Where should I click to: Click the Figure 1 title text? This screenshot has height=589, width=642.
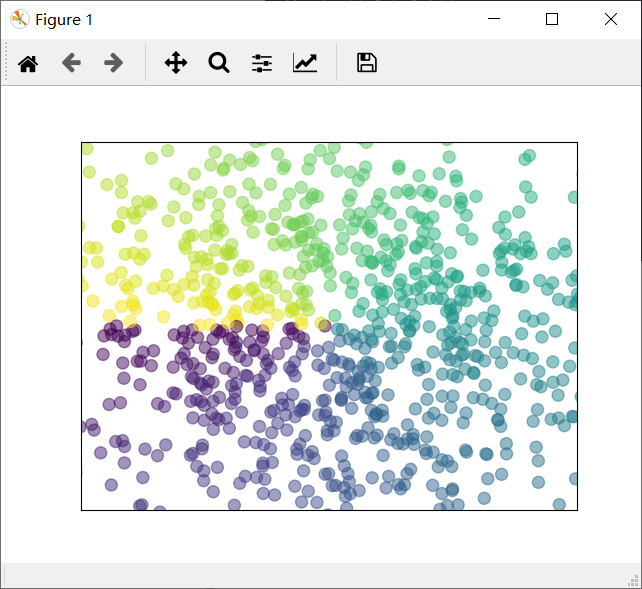(x=64, y=20)
